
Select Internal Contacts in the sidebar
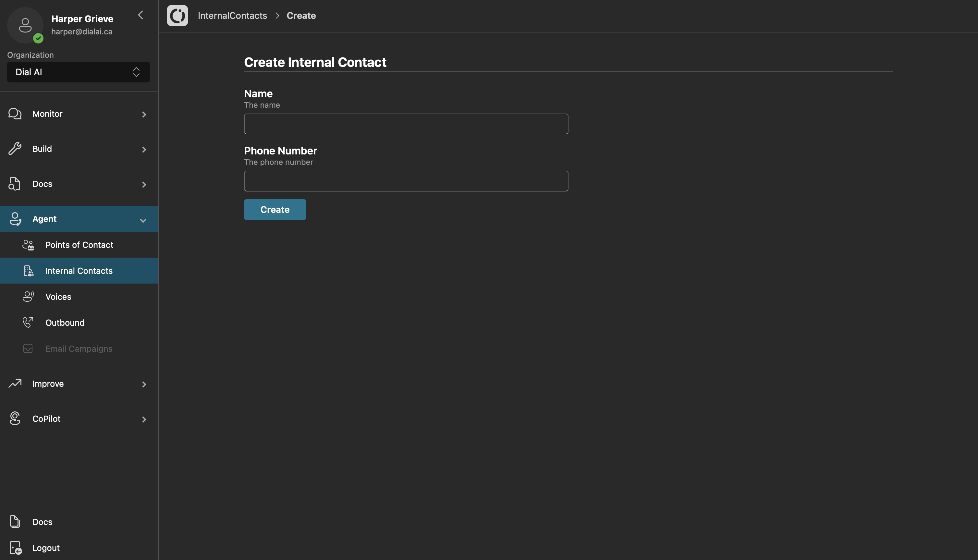(x=79, y=271)
